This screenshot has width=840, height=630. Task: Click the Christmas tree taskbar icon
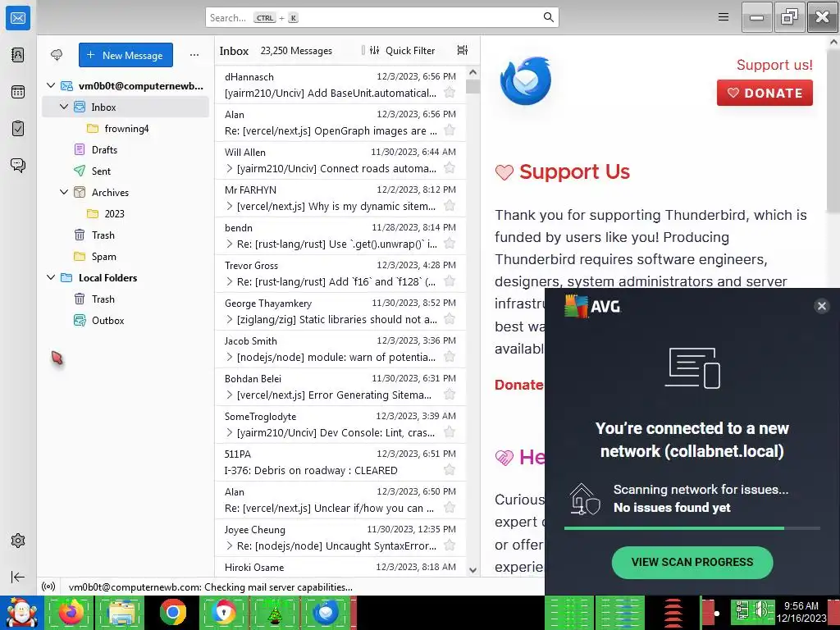pyautogui.click(x=276, y=612)
